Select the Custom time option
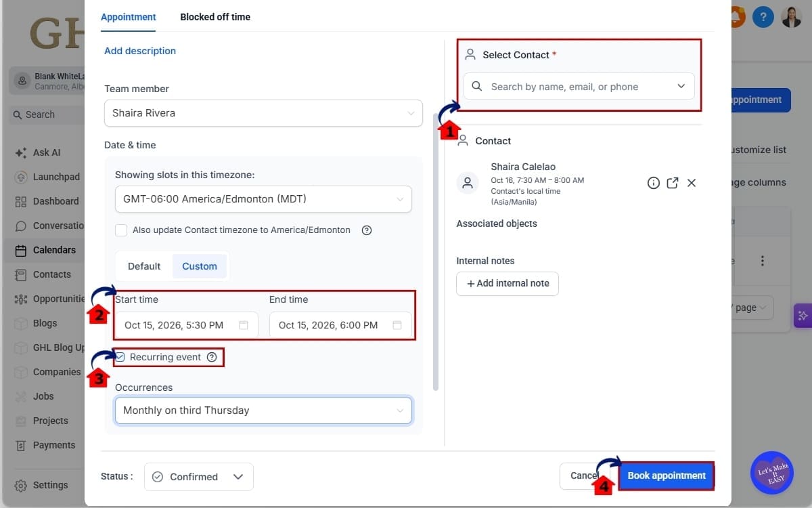This screenshot has height=508, width=812. click(x=200, y=266)
